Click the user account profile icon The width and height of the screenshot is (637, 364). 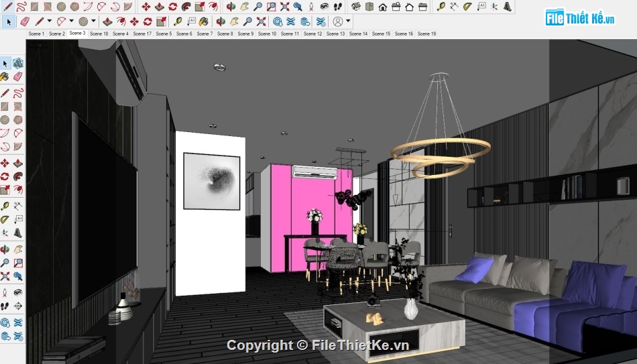(x=337, y=21)
